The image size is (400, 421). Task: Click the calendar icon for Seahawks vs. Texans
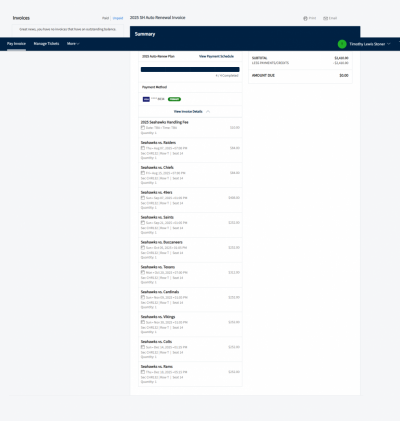143,272
